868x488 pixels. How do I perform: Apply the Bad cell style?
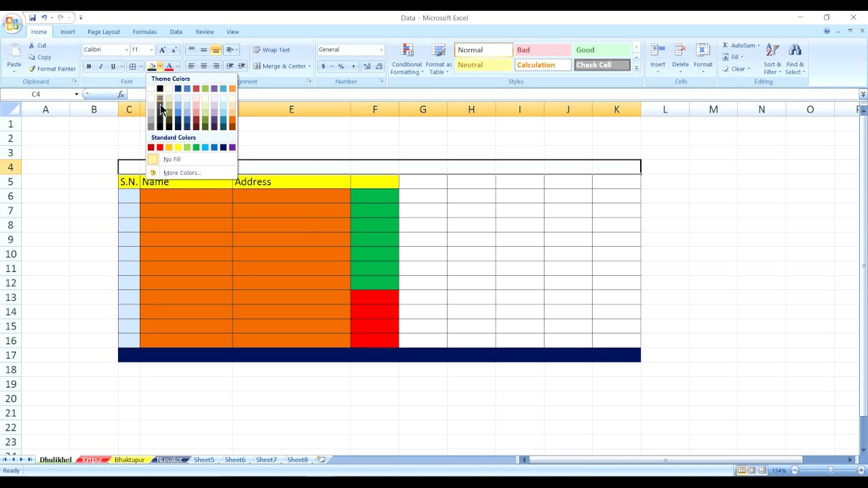[542, 50]
